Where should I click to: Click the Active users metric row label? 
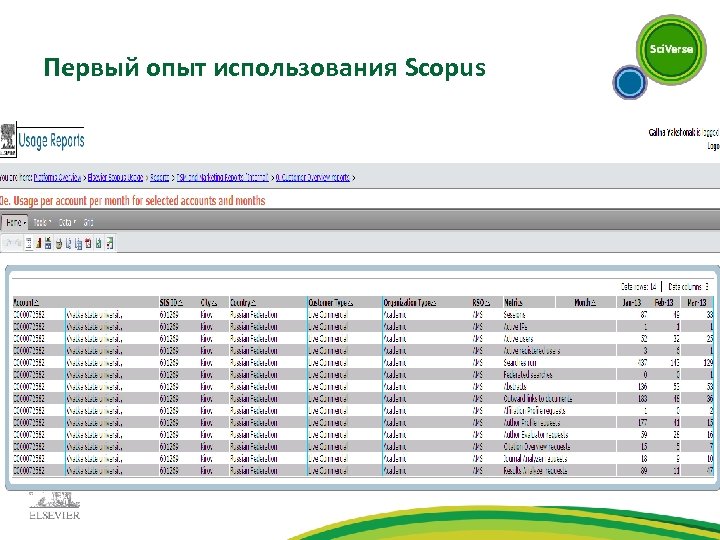point(518,339)
